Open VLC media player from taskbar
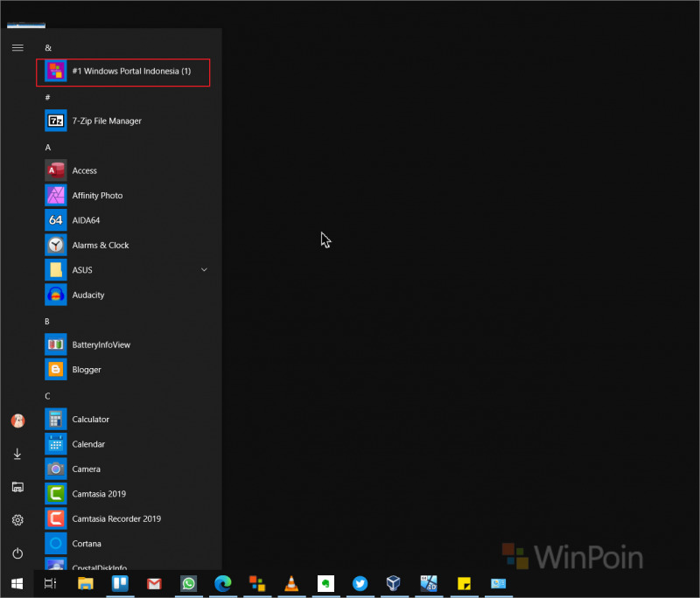Viewport: 700px width, 598px height. (x=291, y=583)
